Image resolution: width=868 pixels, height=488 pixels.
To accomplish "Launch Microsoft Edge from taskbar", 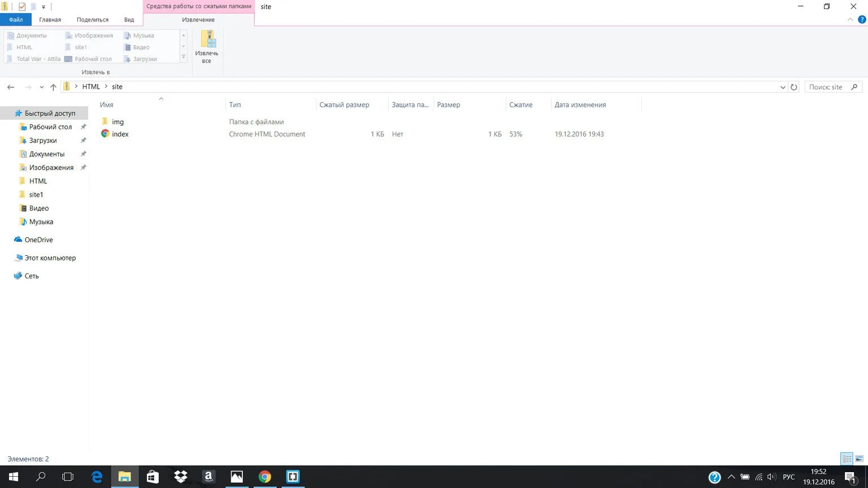I will point(97,477).
